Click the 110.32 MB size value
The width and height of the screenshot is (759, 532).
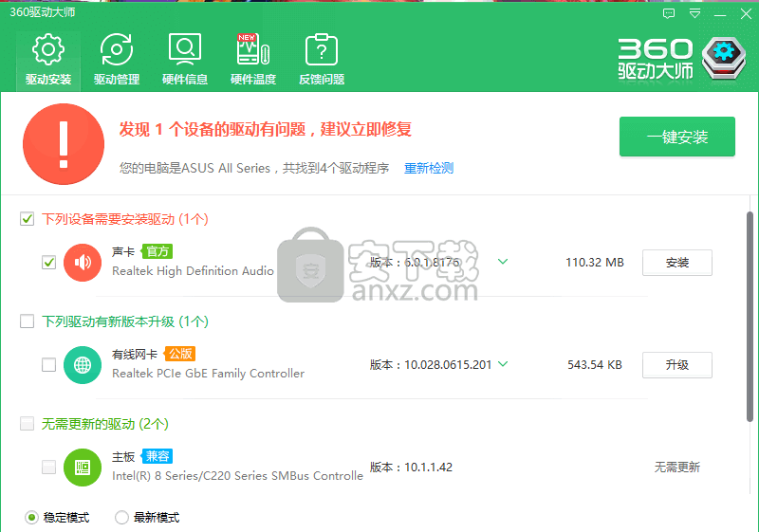pyautogui.click(x=595, y=263)
